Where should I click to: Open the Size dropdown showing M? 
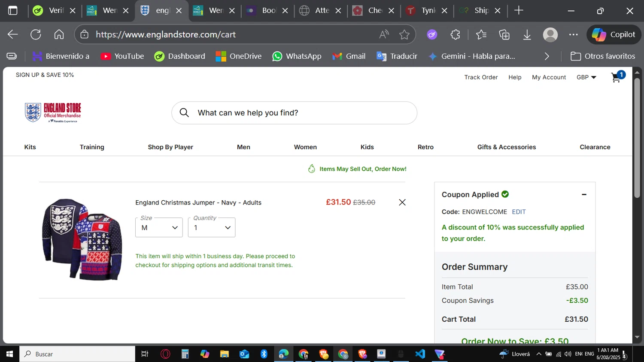pos(159,227)
